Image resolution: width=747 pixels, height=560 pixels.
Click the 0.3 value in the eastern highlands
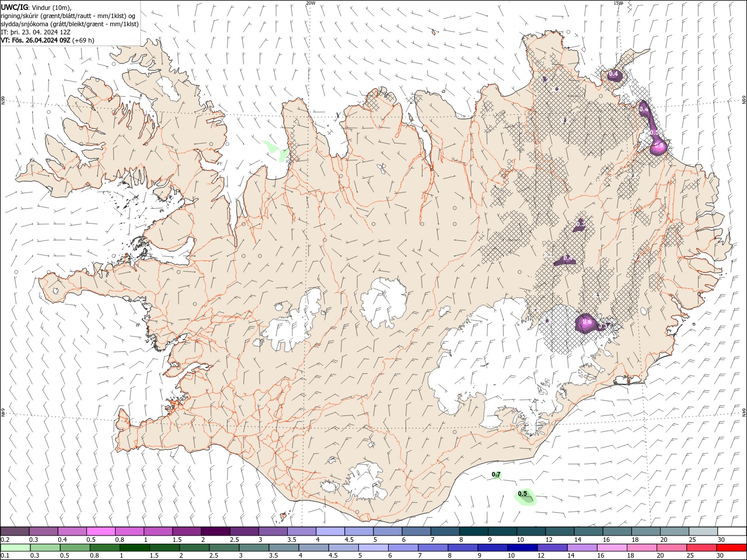(x=580, y=224)
